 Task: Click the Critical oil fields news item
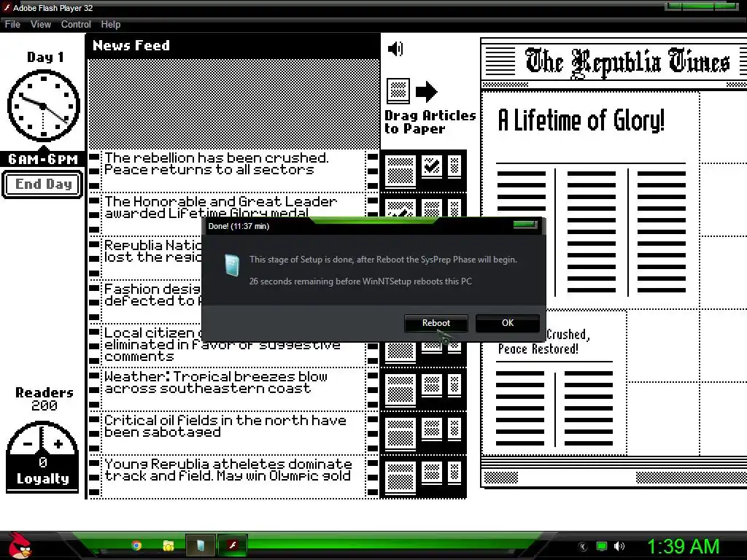pyautogui.click(x=233, y=433)
